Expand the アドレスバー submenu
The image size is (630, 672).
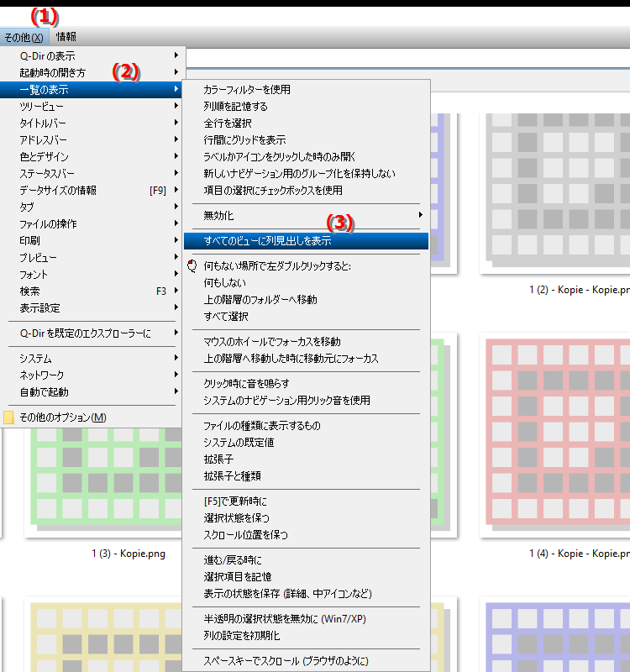91,139
